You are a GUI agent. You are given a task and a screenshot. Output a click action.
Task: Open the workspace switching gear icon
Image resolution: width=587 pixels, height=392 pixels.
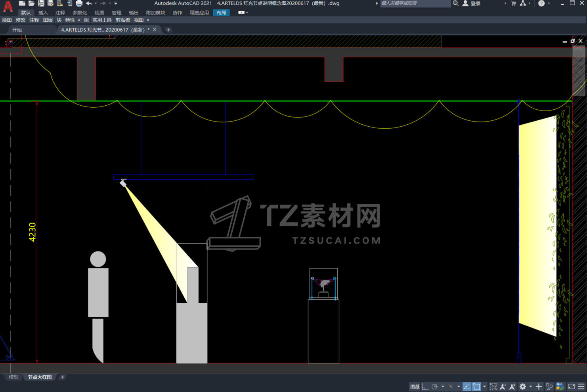523,386
